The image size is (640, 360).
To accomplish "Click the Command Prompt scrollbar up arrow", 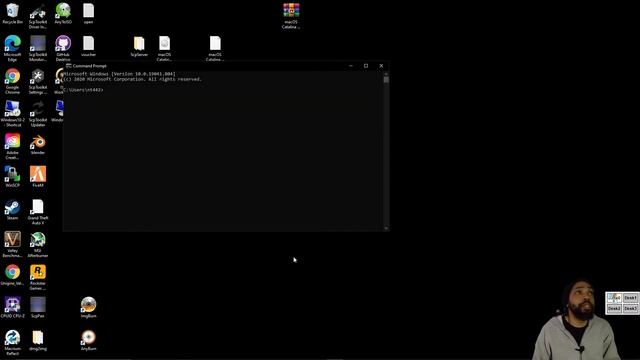I will (x=386, y=74).
